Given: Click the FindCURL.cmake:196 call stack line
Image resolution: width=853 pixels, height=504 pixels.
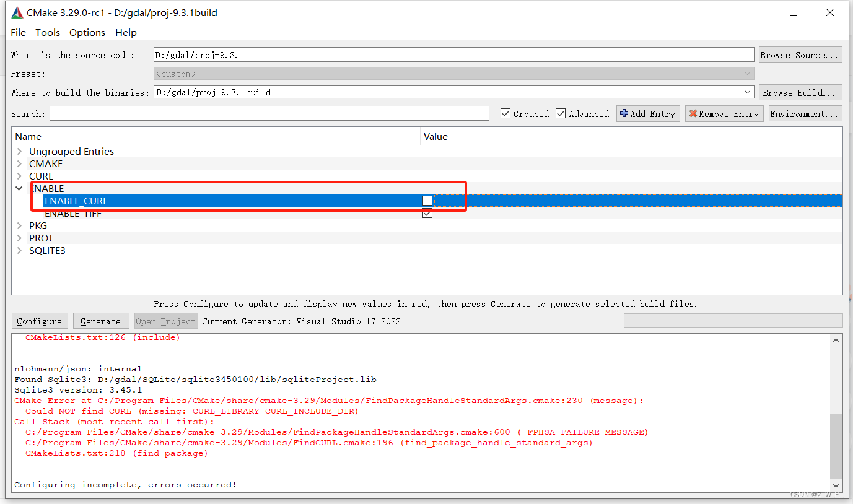Looking at the screenshot, I should click(309, 443).
